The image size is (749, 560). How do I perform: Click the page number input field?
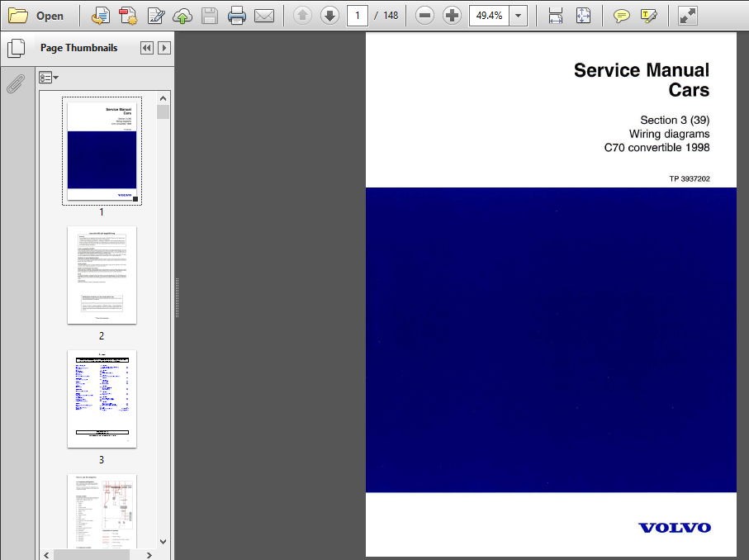pyautogui.click(x=358, y=16)
